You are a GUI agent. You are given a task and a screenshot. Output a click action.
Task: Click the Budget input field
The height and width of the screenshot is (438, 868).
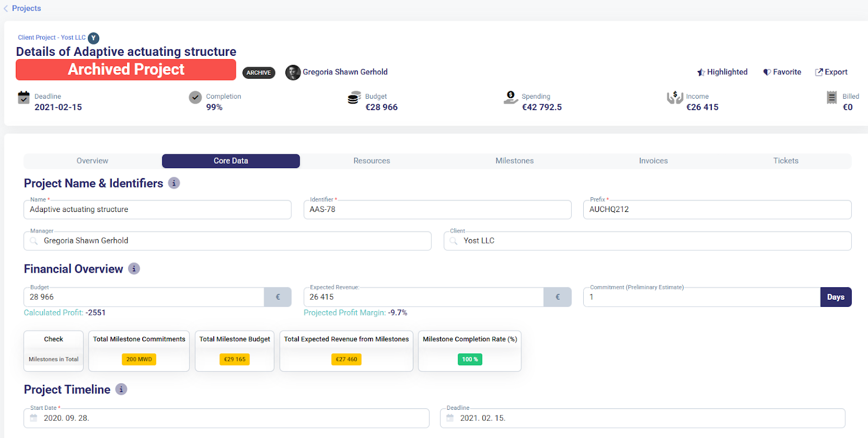point(144,297)
